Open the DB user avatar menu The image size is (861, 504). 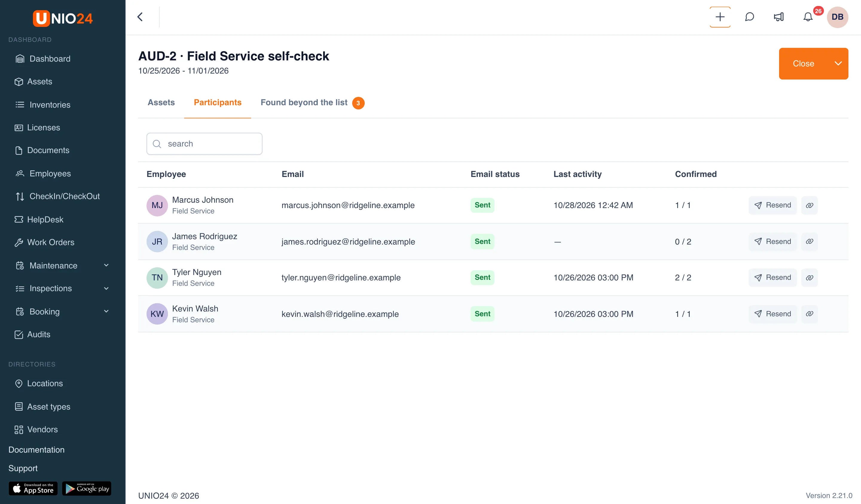tap(837, 17)
